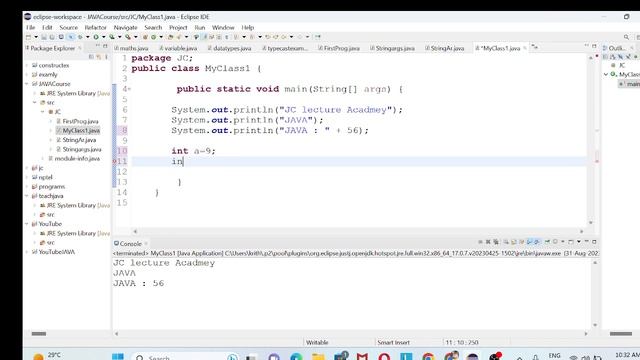Click the Save All icon in the toolbar
Screen dimensions: 640x360
pos(52,37)
